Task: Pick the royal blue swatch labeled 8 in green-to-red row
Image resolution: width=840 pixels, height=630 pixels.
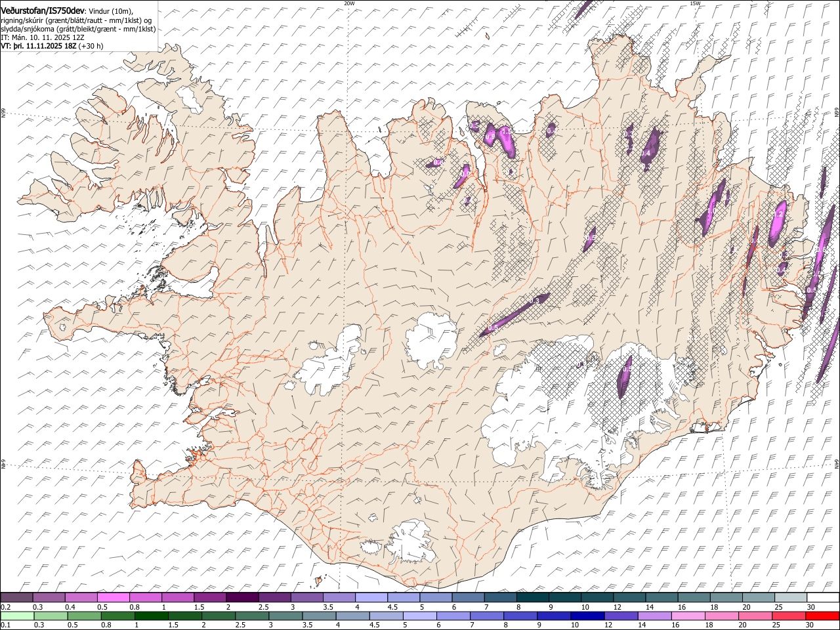Action: click(520, 616)
